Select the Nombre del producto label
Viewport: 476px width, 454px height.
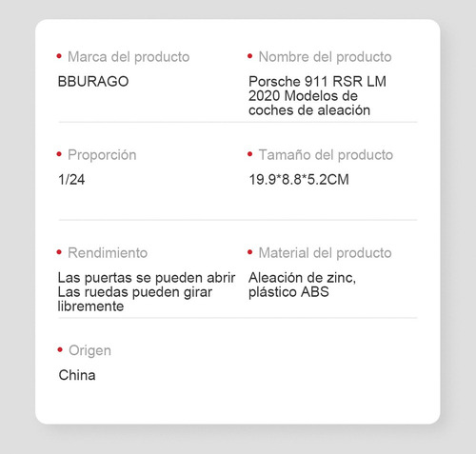(325, 57)
